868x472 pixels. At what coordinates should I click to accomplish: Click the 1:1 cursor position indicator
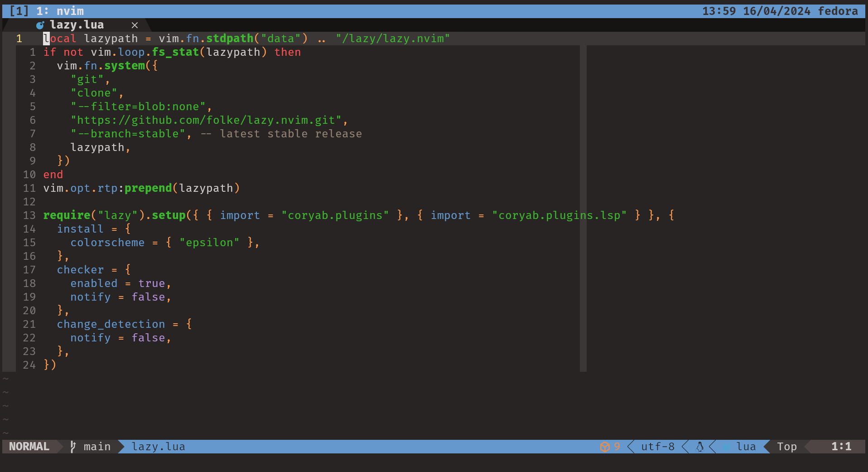pyautogui.click(x=841, y=447)
